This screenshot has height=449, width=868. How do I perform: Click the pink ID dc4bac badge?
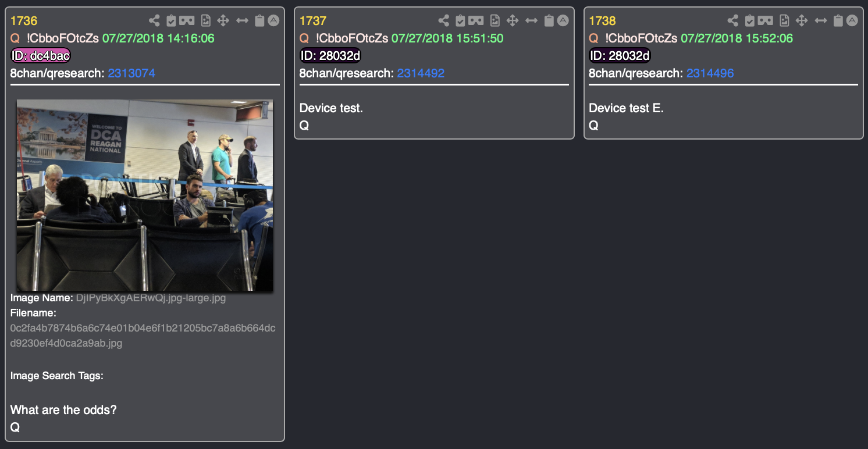pos(41,56)
